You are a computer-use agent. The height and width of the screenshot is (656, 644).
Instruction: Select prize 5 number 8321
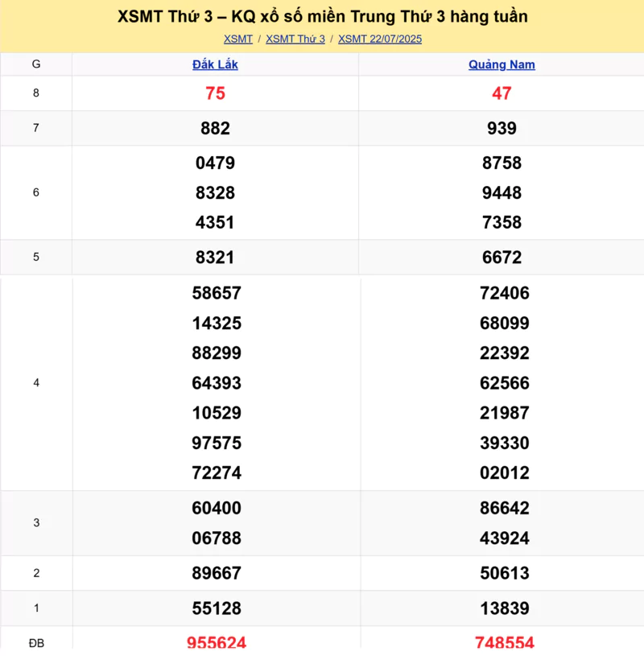(x=215, y=258)
